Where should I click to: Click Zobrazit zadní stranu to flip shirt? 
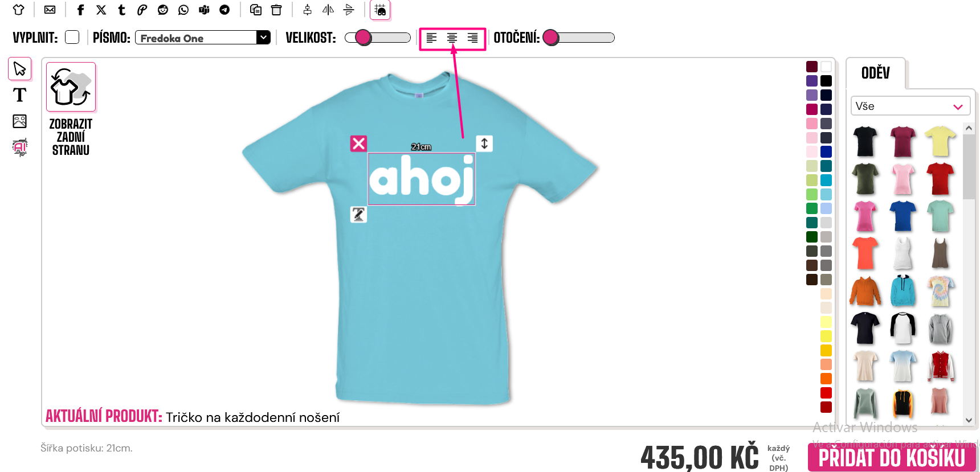tap(71, 110)
